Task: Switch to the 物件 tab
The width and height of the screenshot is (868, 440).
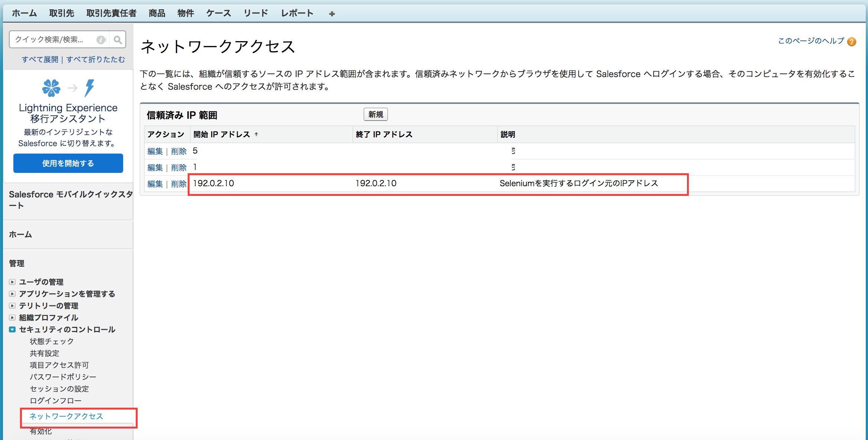Action: point(185,13)
